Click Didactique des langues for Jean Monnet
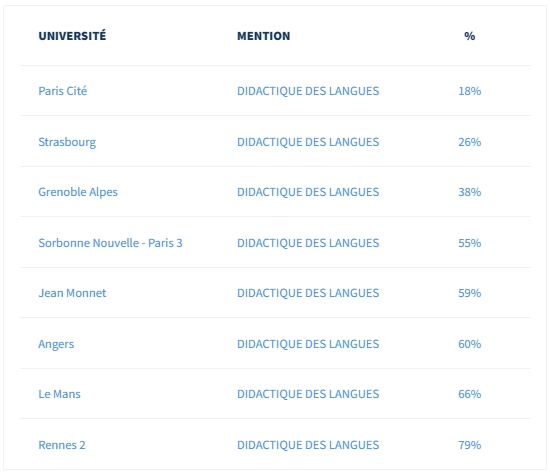The height and width of the screenshot is (474, 550). coord(308,293)
